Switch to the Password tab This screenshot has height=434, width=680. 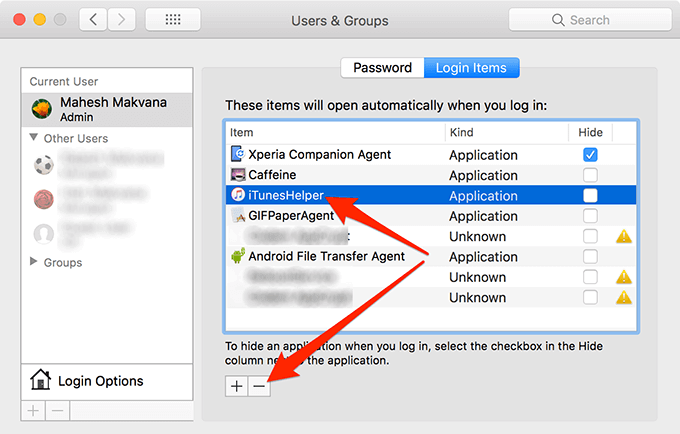pyautogui.click(x=382, y=68)
